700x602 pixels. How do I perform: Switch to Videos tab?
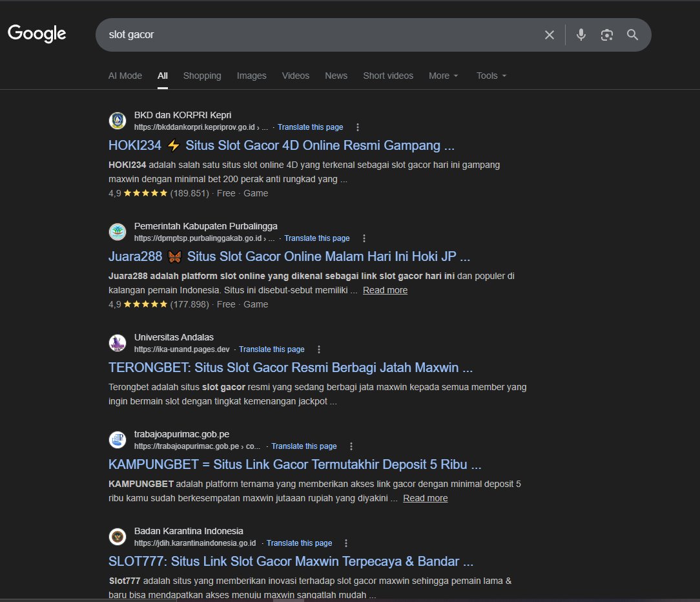point(296,76)
